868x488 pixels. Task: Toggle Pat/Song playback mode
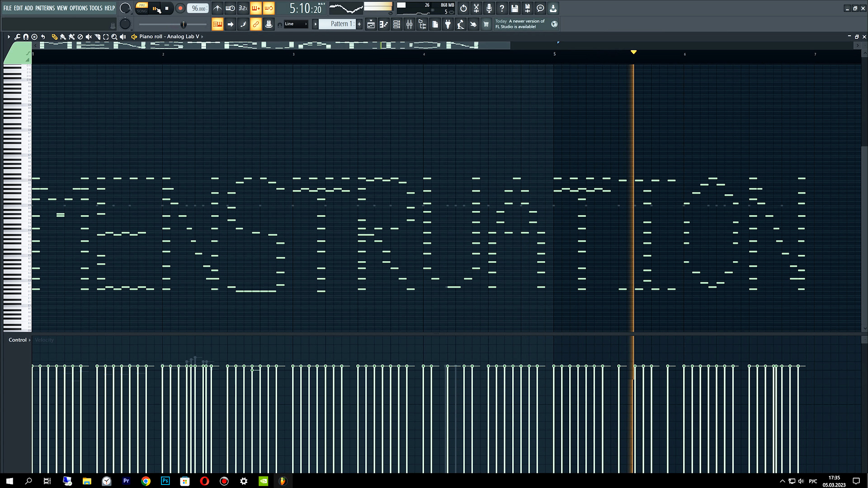pyautogui.click(x=142, y=8)
